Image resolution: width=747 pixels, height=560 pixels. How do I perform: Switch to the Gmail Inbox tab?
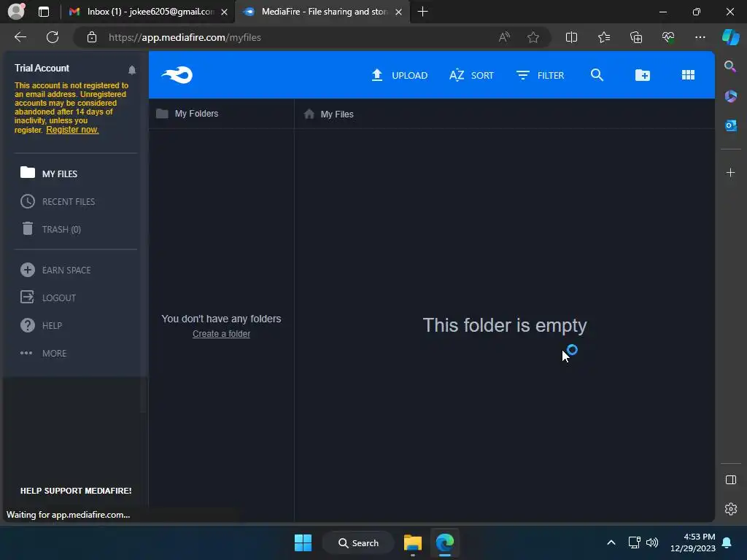(148, 12)
